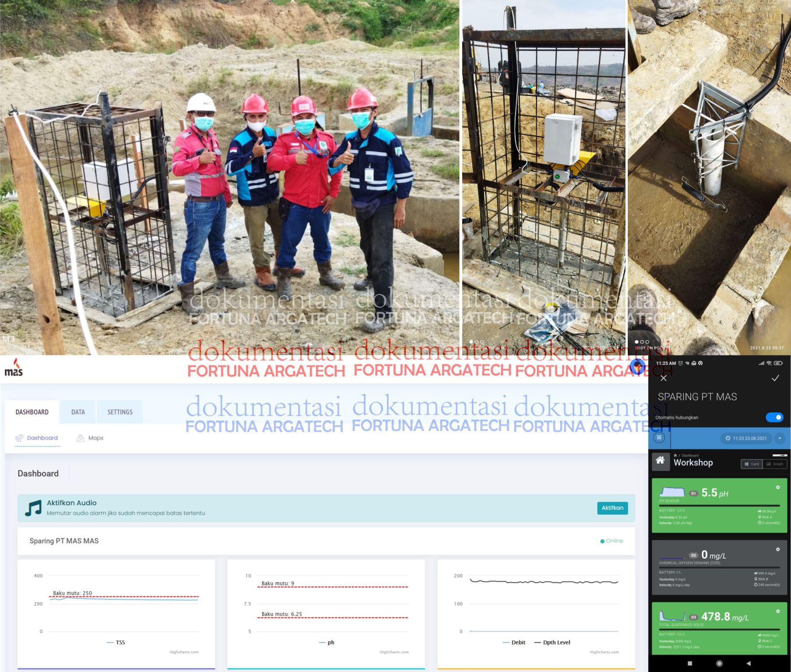Click the TSS mini sparkline chart
Image resolution: width=791 pixels, height=672 pixels.
point(672,616)
